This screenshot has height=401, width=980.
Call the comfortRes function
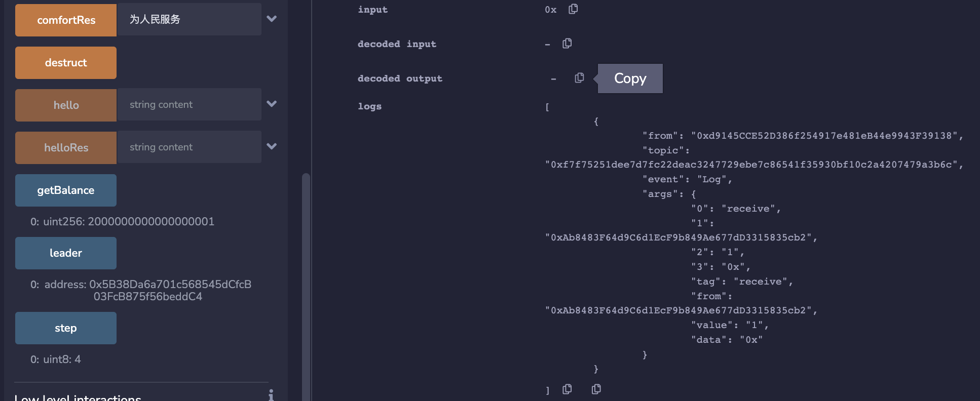click(66, 20)
